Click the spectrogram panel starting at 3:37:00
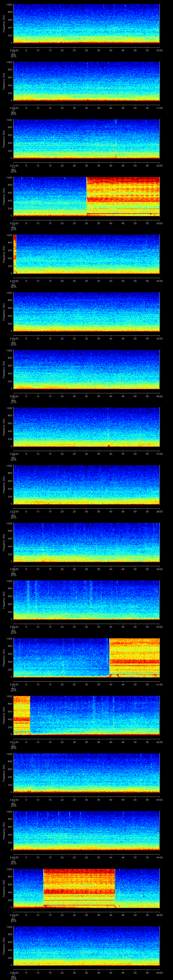The width and height of the screenshot is (173, 980). point(86,485)
